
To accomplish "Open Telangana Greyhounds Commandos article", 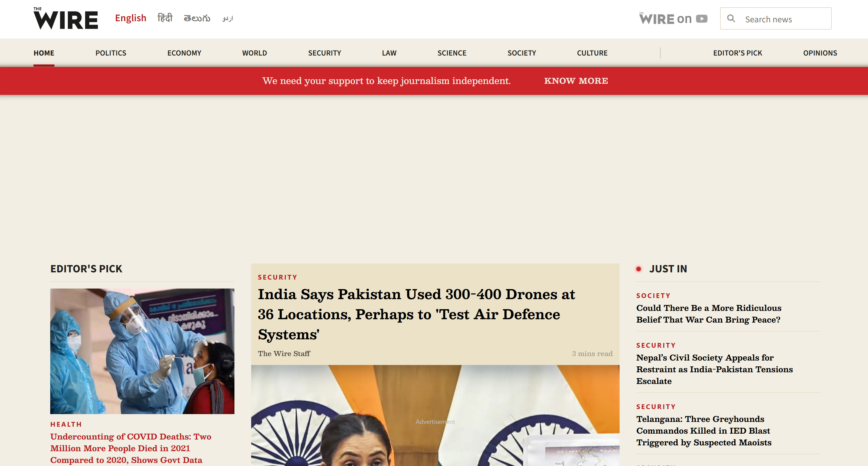I will click(704, 431).
